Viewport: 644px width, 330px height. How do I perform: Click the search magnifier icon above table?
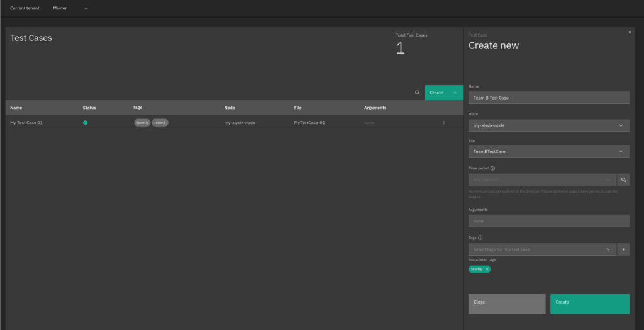pyautogui.click(x=417, y=93)
